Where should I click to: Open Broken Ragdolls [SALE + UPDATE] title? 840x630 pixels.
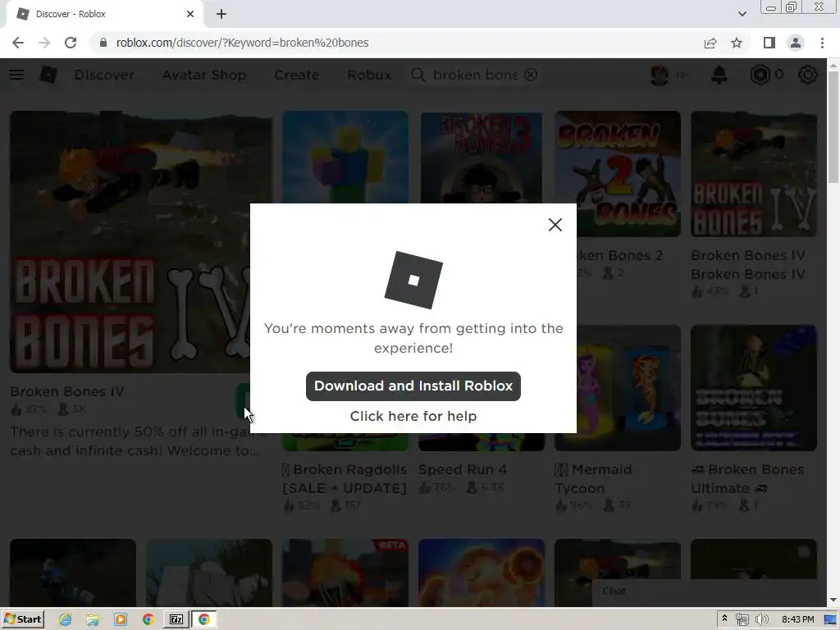coord(345,479)
